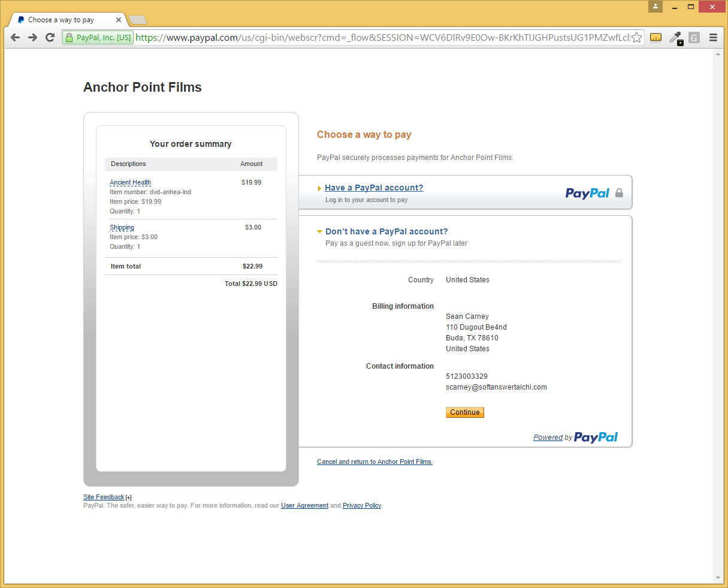The height and width of the screenshot is (588, 728).
Task: Activate the eyedropper color picker extension
Action: point(676,38)
